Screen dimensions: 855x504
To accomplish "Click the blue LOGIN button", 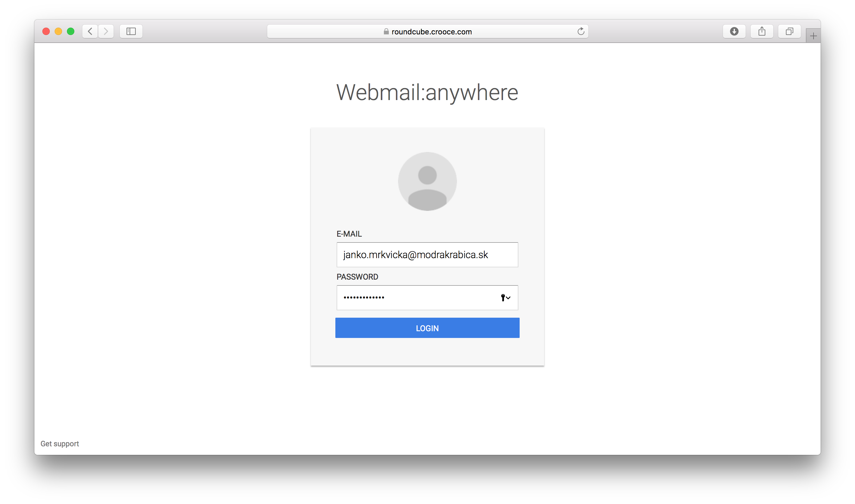I will pyautogui.click(x=427, y=328).
